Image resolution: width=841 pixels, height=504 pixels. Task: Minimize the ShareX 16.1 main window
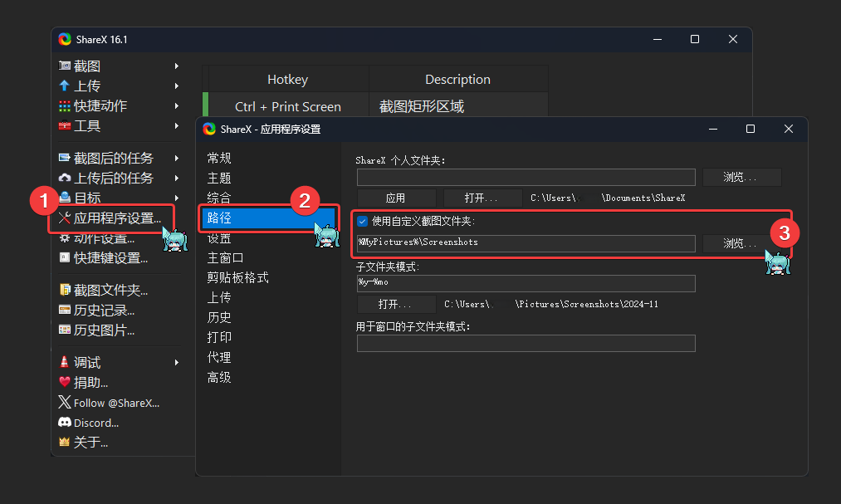pos(658,39)
